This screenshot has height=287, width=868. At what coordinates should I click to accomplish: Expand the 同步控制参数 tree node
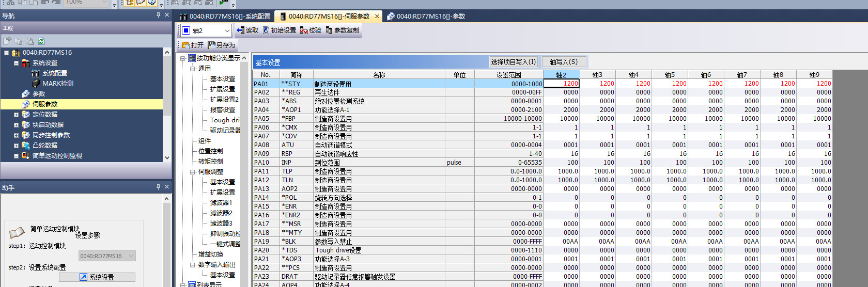click(x=16, y=135)
